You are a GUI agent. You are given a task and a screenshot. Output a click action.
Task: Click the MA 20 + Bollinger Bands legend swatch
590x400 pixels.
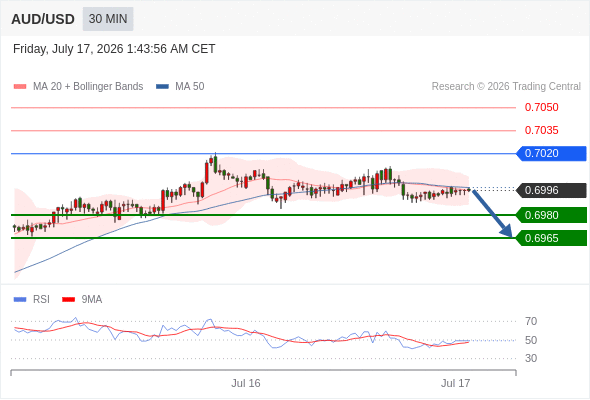click(x=20, y=87)
